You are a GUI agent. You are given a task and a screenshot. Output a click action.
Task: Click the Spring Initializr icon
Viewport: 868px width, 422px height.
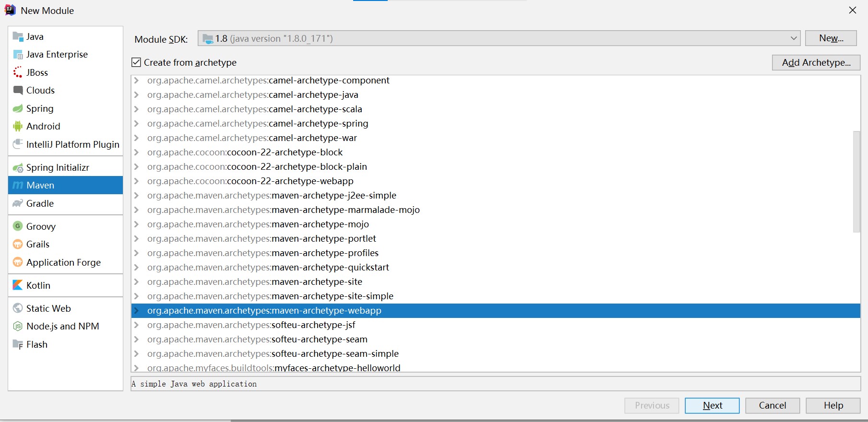tap(18, 167)
